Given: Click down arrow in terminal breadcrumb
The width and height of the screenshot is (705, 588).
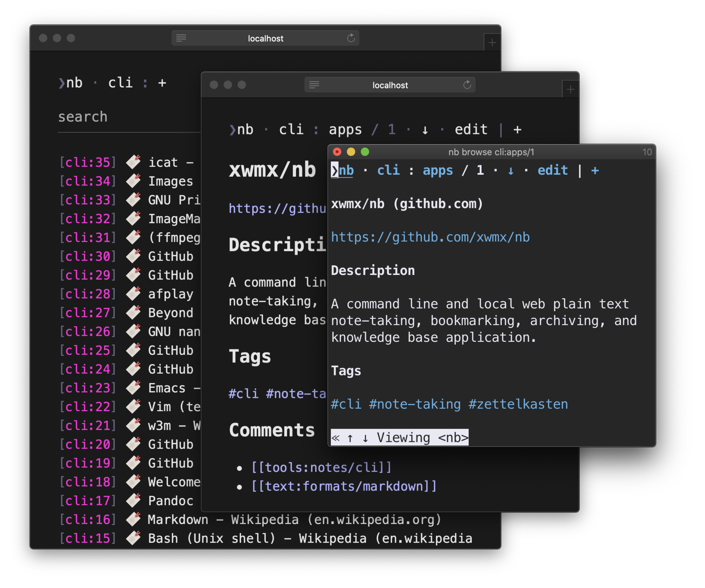Looking at the screenshot, I should [x=510, y=171].
